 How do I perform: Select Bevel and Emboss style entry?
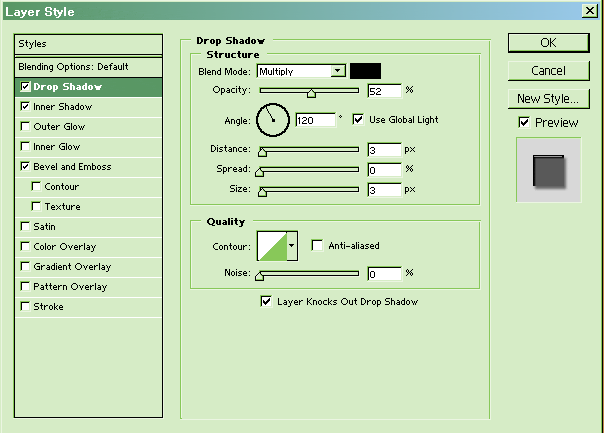click(x=72, y=167)
